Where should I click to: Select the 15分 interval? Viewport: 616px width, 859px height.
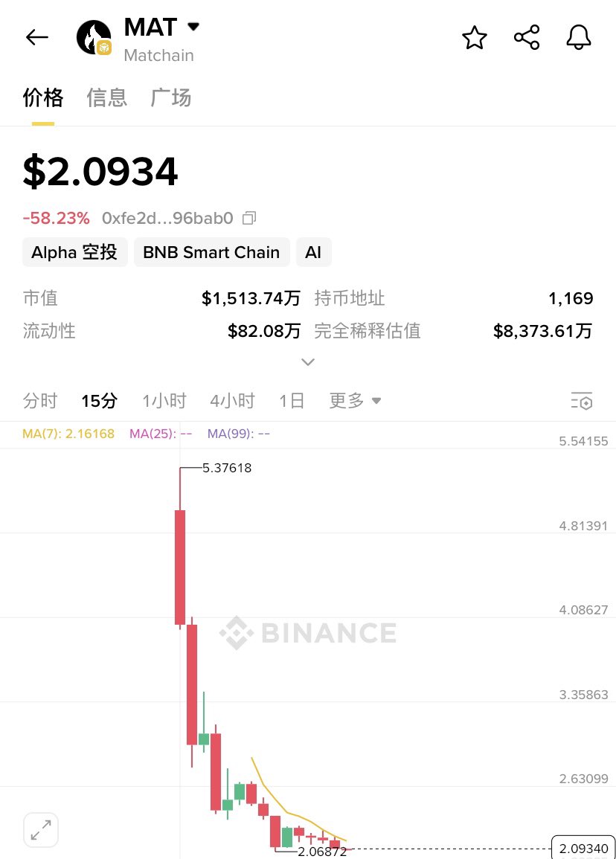99,401
